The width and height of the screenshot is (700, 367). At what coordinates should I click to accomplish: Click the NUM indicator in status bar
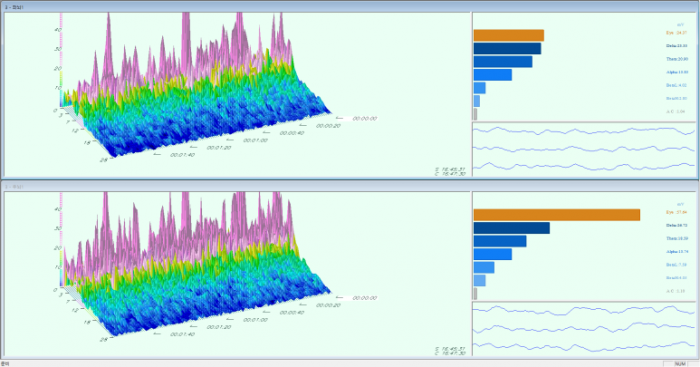click(x=680, y=364)
